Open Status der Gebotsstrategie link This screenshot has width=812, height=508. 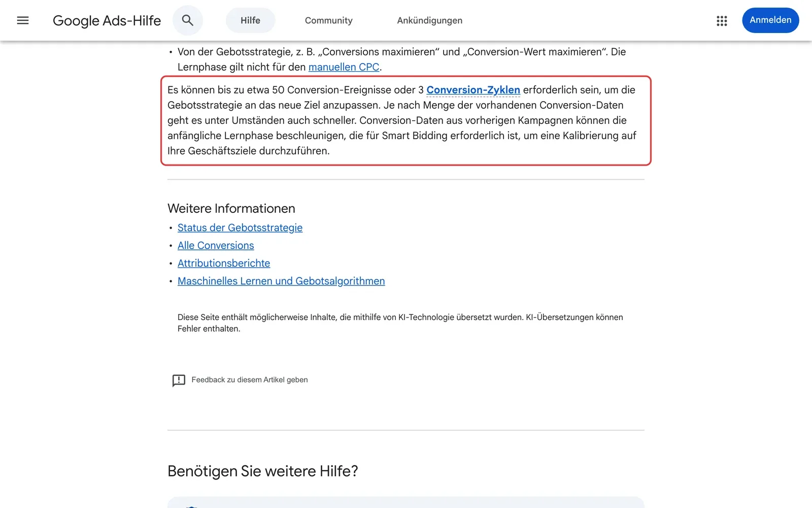coord(240,228)
